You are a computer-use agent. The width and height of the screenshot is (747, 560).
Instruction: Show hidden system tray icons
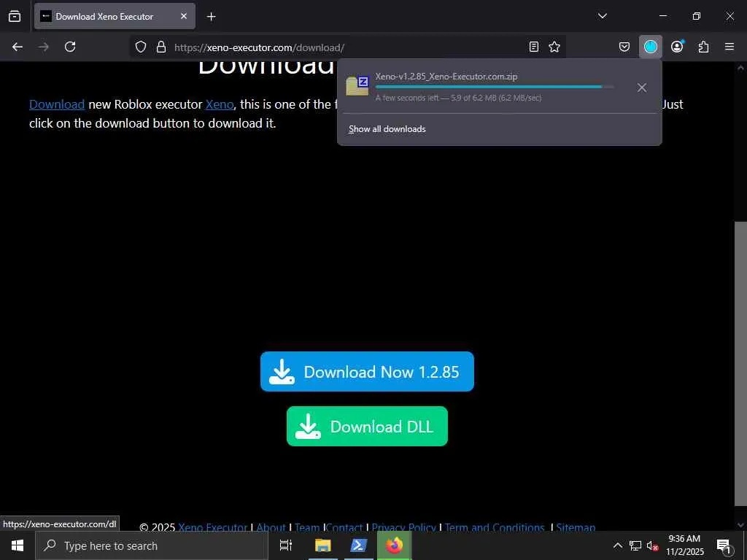pos(617,545)
